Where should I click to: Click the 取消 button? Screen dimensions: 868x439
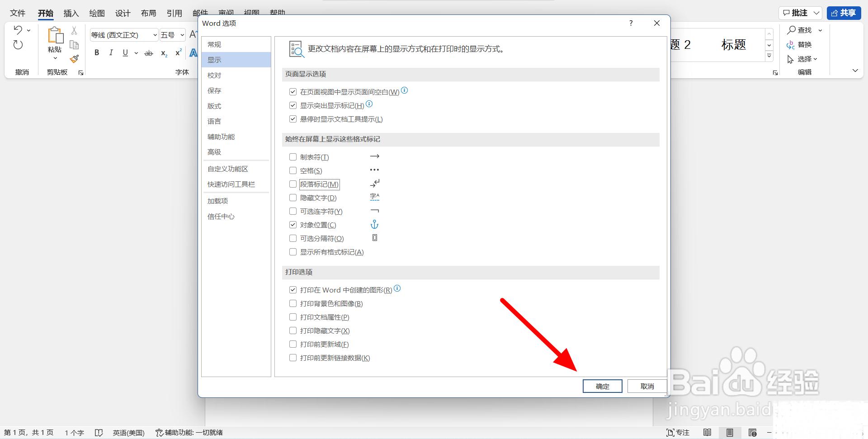pos(647,386)
